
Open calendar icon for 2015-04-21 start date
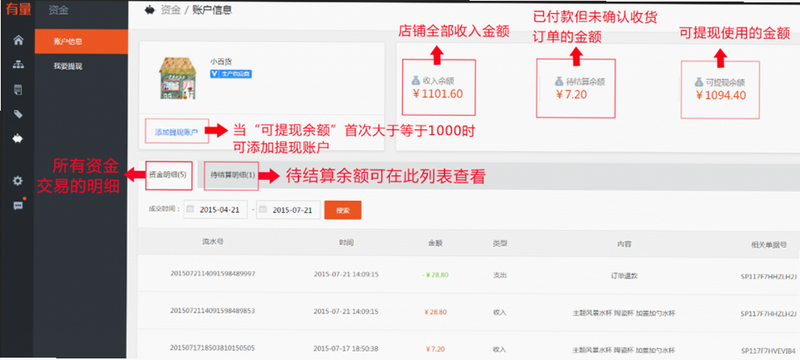[191, 209]
